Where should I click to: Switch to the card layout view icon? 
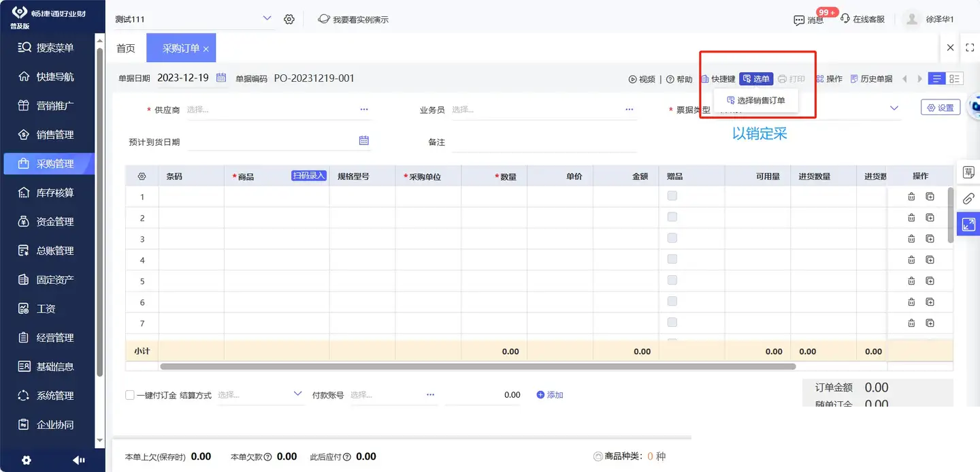tap(955, 79)
